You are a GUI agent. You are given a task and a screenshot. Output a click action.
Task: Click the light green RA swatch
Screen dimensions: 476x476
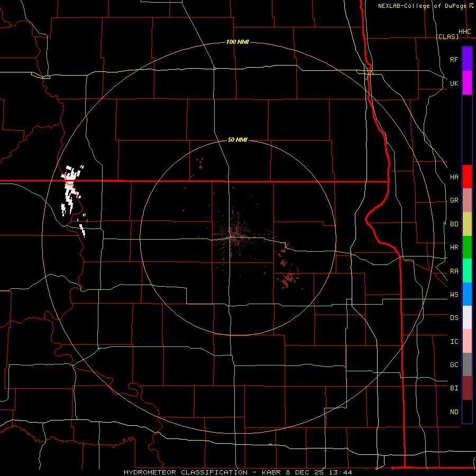(x=467, y=271)
